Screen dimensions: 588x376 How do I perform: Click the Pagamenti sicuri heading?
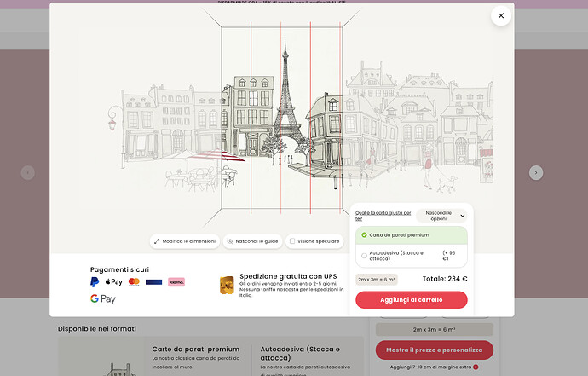coord(119,269)
